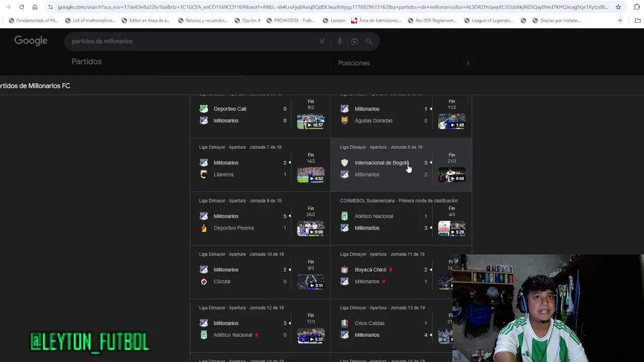Screen dimensions: 644x362
Task: Select the Once Caldas team name
Action: point(369,323)
